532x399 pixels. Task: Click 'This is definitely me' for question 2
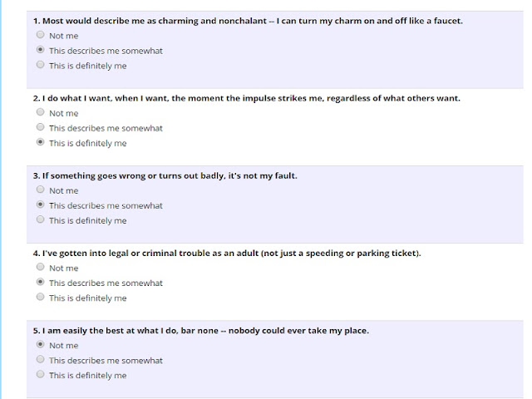coord(41,142)
